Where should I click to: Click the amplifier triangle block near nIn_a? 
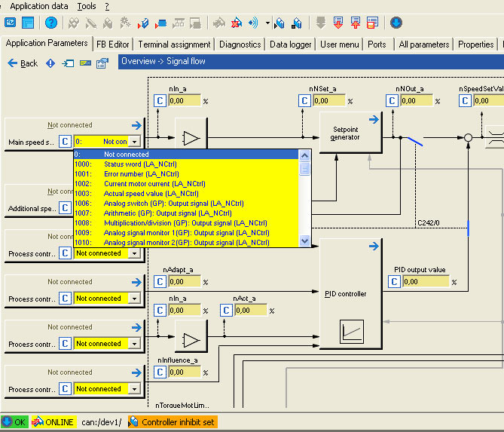[191, 139]
